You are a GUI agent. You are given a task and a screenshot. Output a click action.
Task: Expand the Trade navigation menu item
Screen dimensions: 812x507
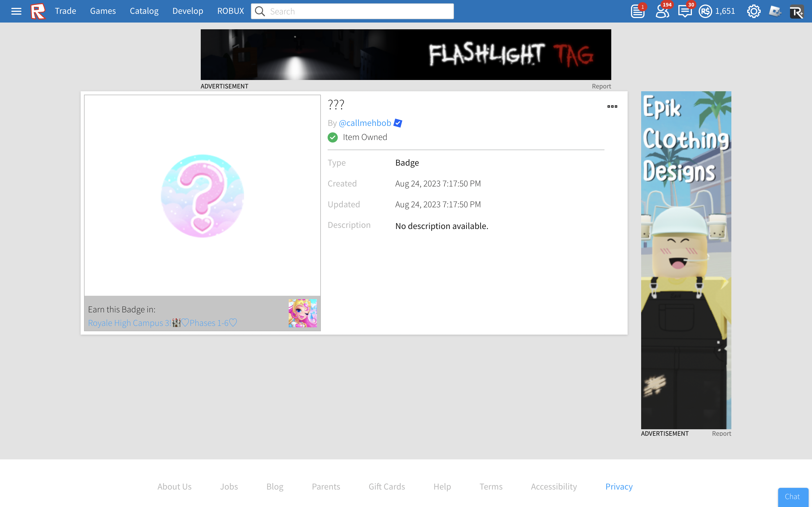65,11
